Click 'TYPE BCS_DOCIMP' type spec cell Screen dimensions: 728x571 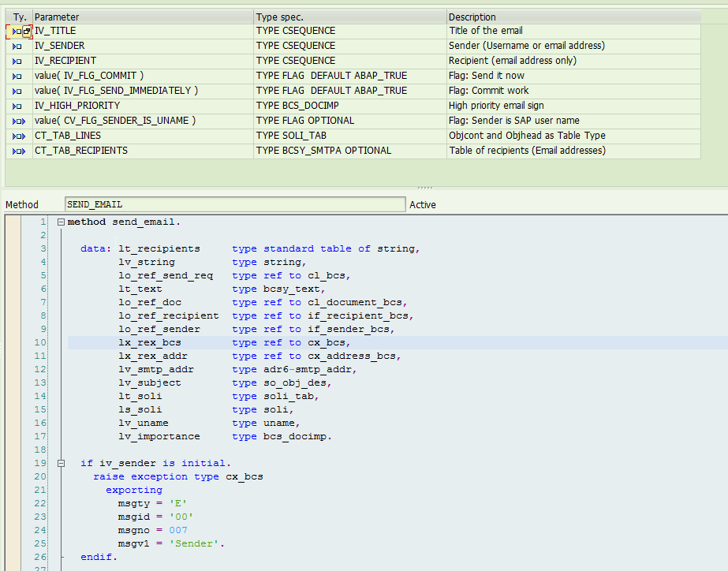(350, 106)
